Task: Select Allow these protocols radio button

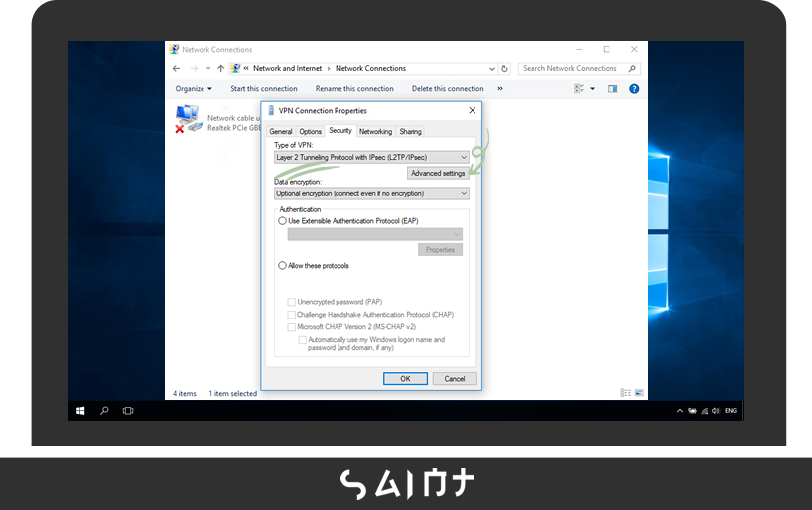Action: coord(283,266)
